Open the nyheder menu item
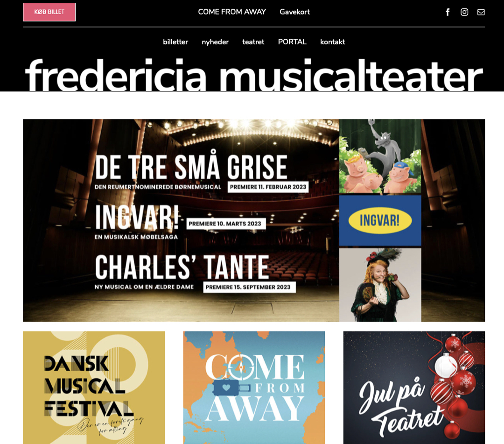Viewport: 504px width, 444px height. click(x=215, y=42)
